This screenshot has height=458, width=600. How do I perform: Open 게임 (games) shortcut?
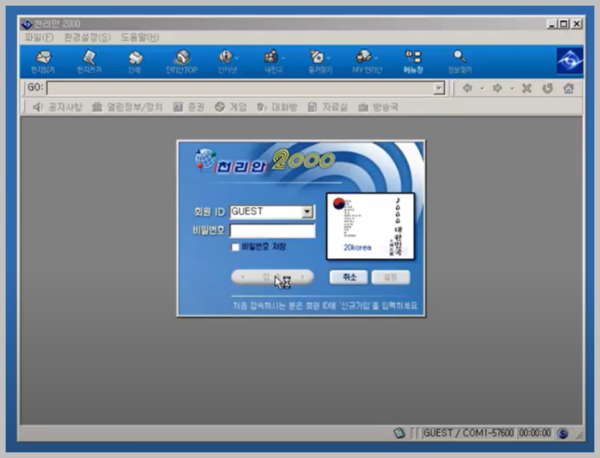coord(231,107)
